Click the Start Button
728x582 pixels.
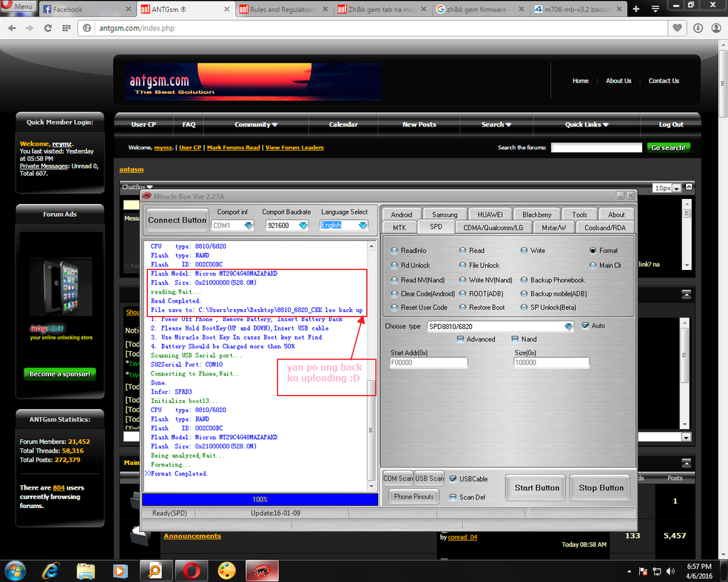[x=537, y=487]
